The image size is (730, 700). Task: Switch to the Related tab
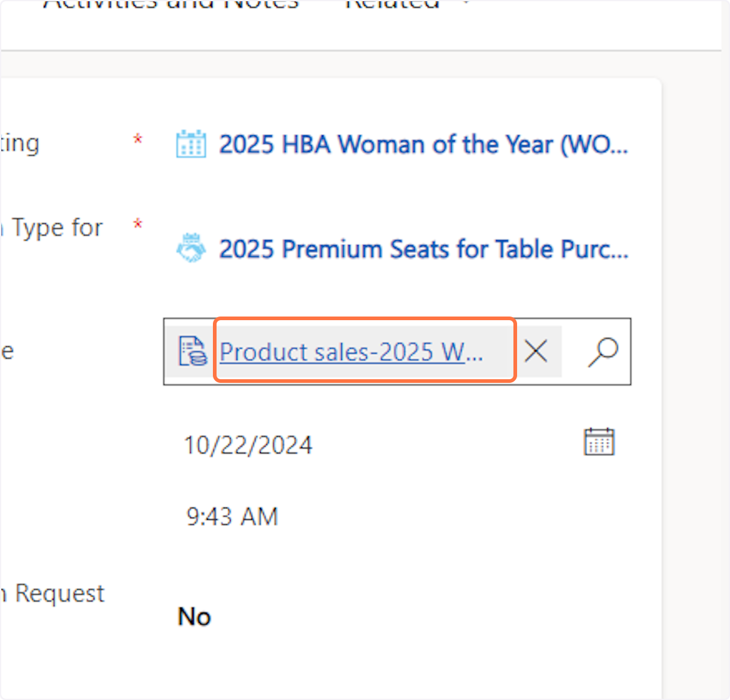pyautogui.click(x=392, y=4)
